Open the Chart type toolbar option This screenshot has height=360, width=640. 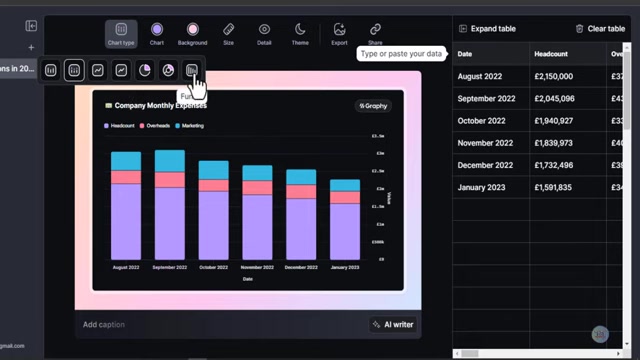tap(121, 34)
